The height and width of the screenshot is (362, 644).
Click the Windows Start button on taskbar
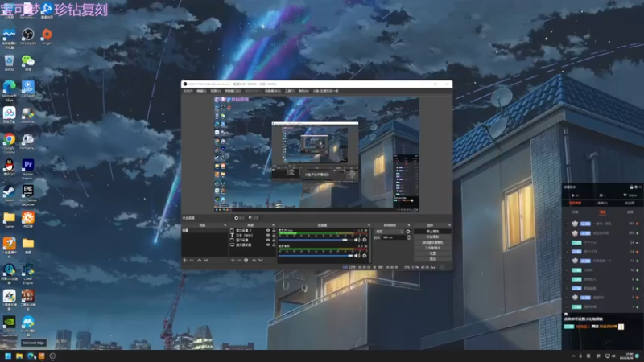click(8, 356)
